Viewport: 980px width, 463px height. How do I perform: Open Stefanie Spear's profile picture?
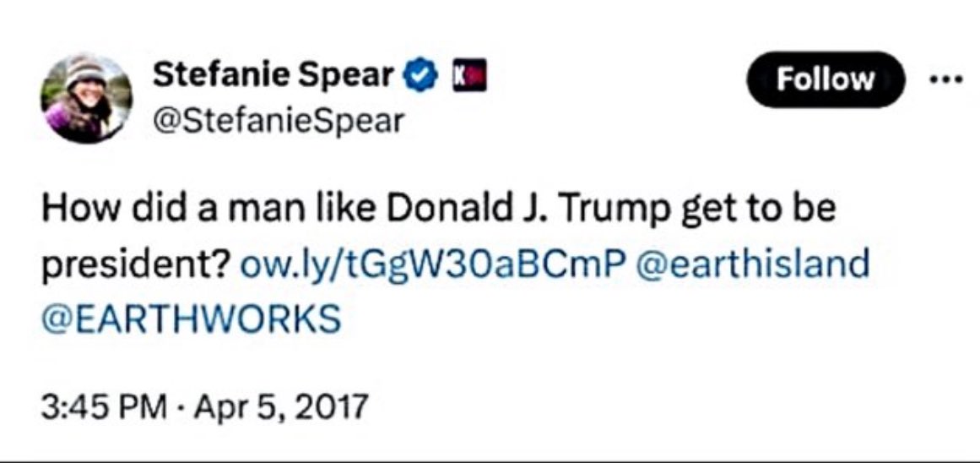tap(86, 98)
